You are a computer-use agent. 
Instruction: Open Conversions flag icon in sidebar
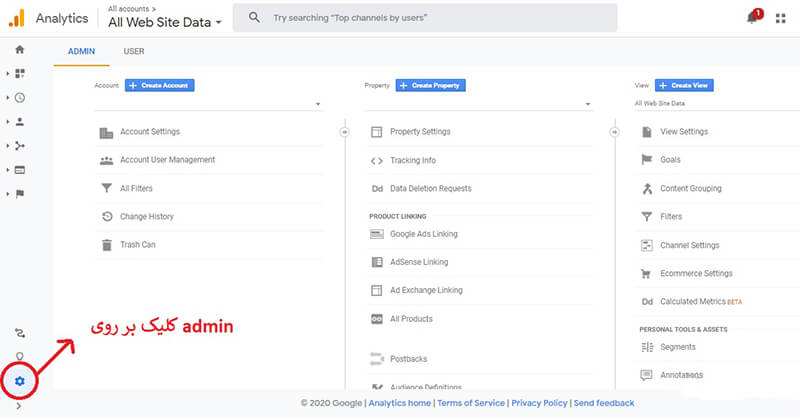[20, 194]
